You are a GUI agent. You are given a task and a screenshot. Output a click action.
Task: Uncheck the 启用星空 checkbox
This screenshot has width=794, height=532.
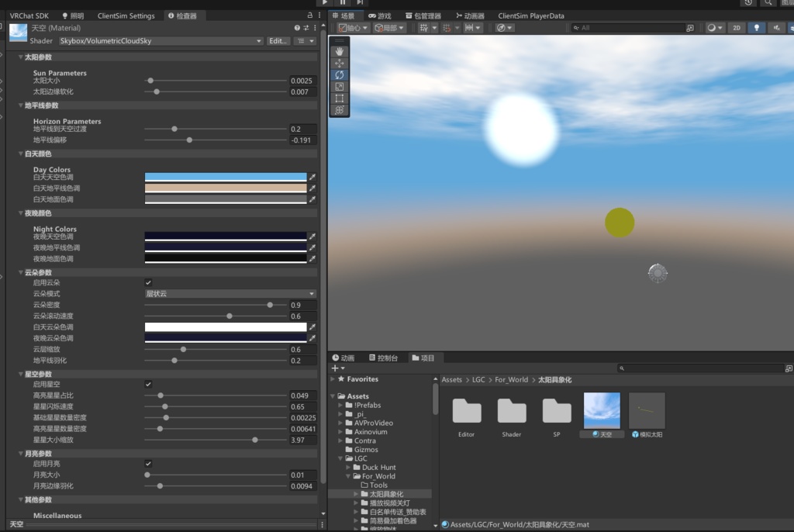pos(149,384)
